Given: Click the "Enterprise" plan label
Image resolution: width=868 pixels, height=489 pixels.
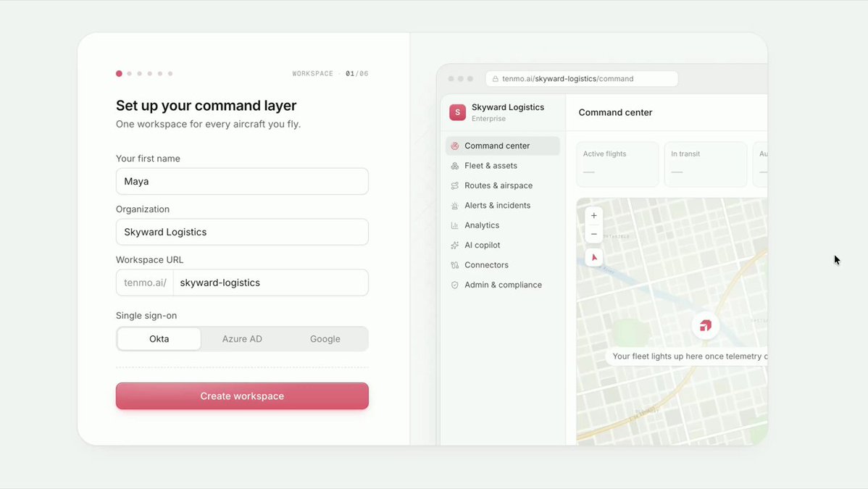Looking at the screenshot, I should (489, 119).
